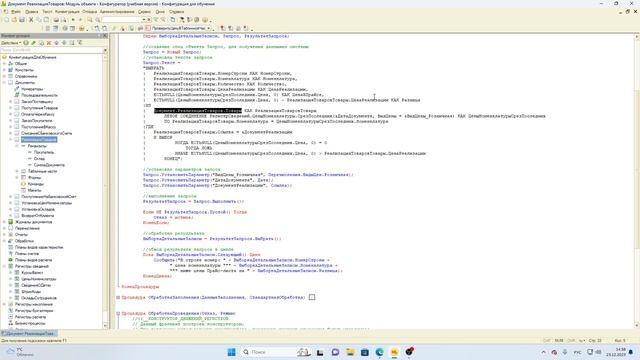Screen dimensions: 640x360
Task: Click the Redo arrow toolbar icon
Action: (x=80, y=20)
